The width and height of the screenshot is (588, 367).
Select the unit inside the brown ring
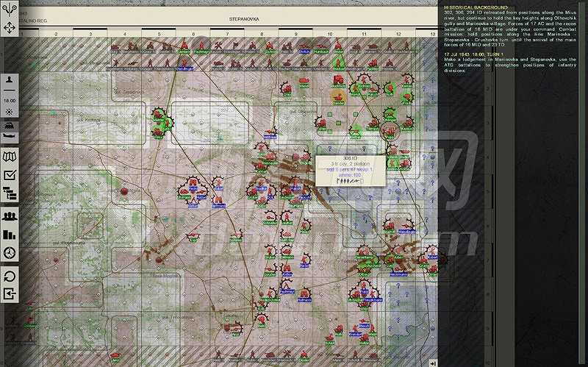pos(390,131)
